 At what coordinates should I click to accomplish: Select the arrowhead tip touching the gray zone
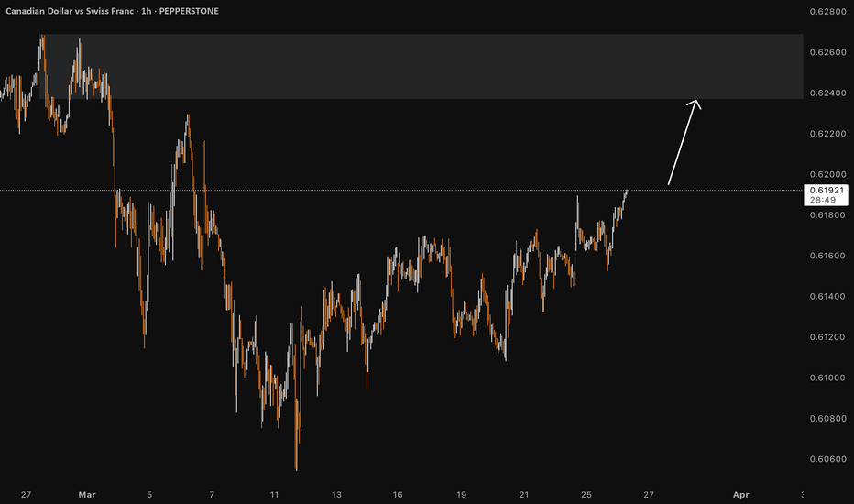point(696,101)
